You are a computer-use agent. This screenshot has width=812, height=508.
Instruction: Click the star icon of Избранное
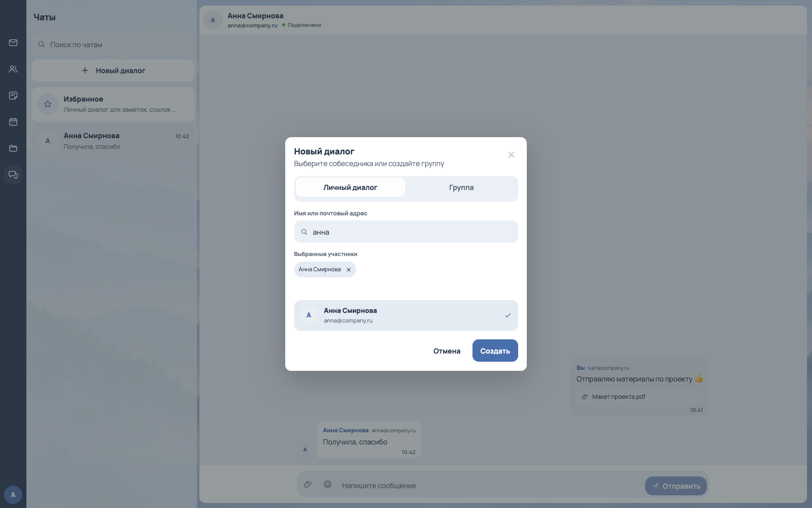pos(48,104)
